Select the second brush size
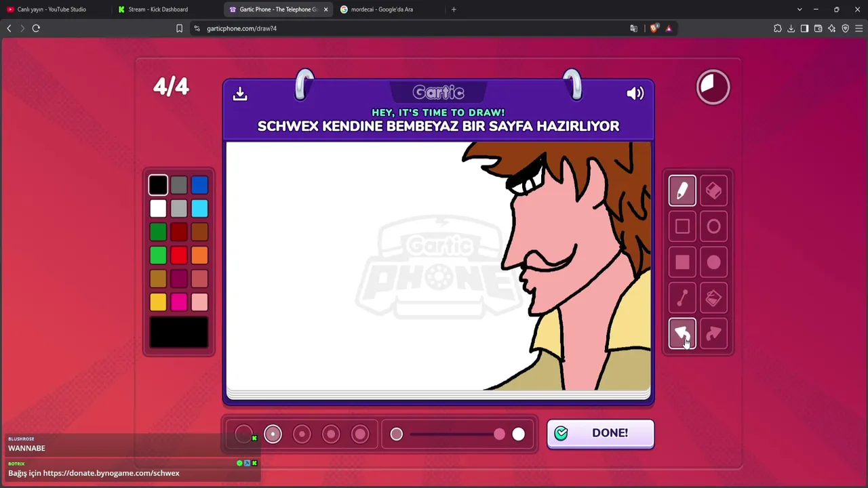868x488 pixels. 273,434
